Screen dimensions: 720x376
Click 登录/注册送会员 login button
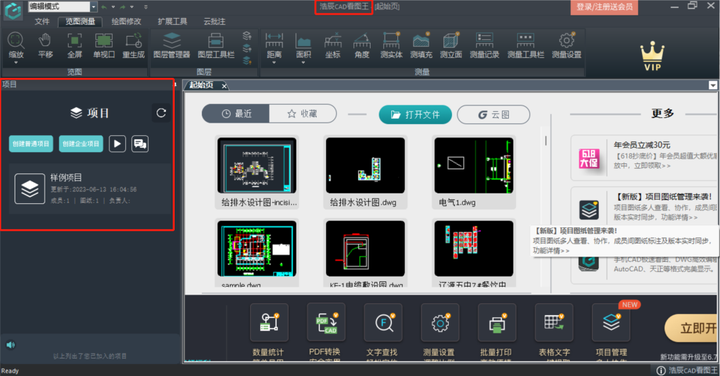pos(604,7)
